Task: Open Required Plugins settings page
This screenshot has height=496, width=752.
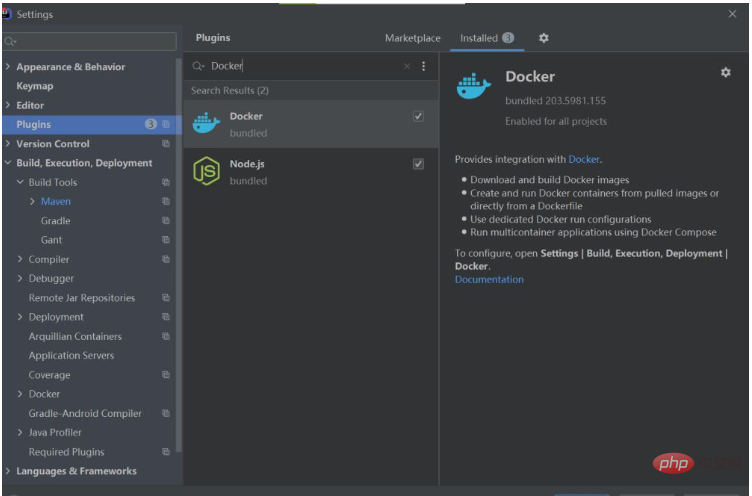Action: [x=66, y=452]
